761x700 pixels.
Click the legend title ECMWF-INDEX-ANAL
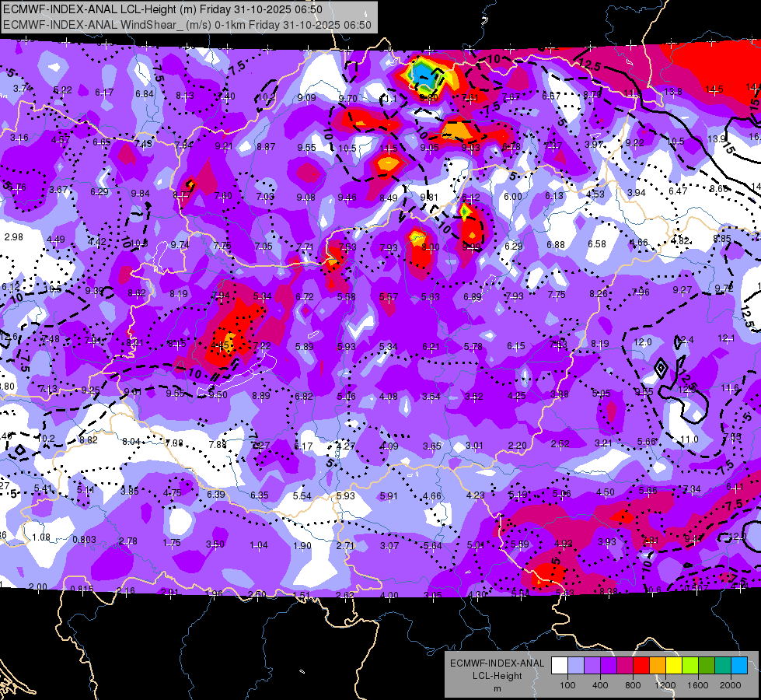click(497, 663)
